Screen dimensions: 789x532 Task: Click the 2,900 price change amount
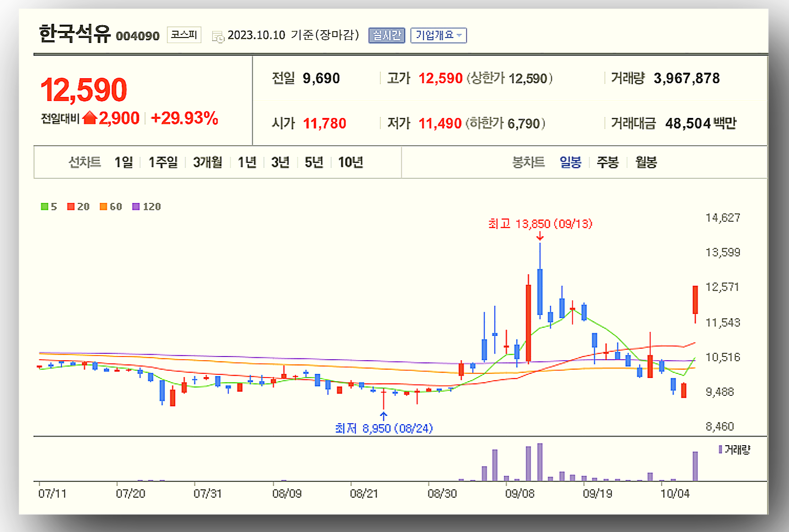tap(119, 118)
